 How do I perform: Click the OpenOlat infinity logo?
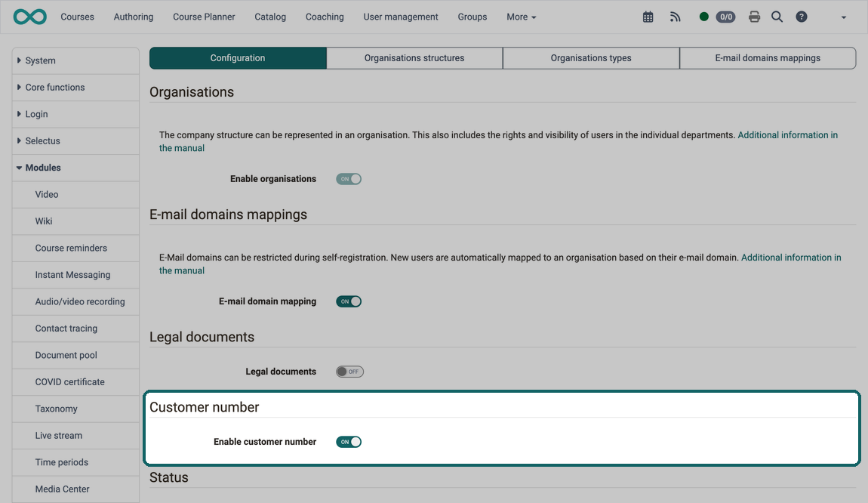30,17
